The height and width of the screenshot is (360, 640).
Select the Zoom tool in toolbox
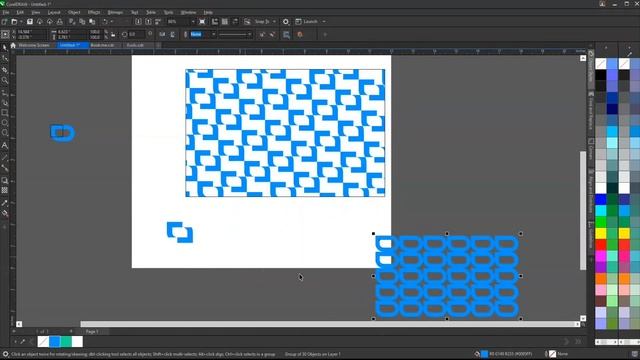(4, 80)
